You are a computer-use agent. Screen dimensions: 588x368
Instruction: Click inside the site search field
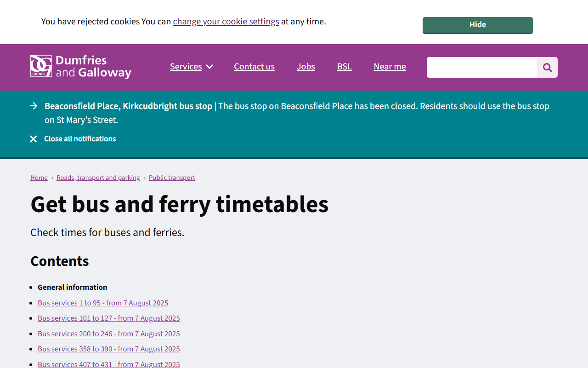[482, 68]
